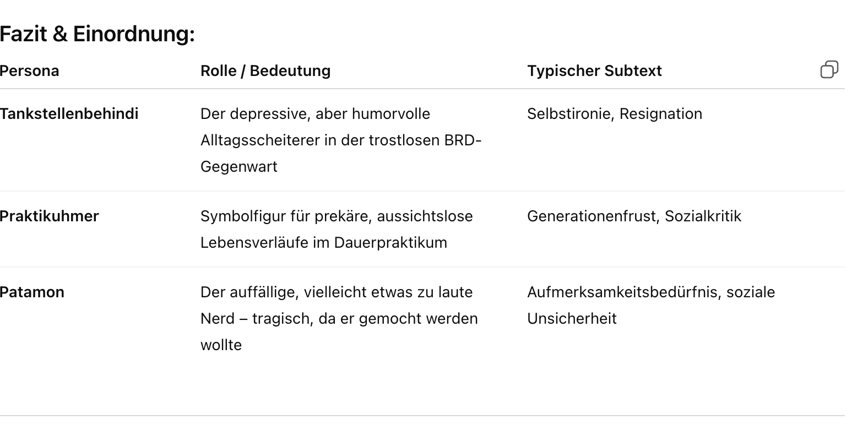
Task: Click the 'Persona' column header
Action: (x=29, y=71)
